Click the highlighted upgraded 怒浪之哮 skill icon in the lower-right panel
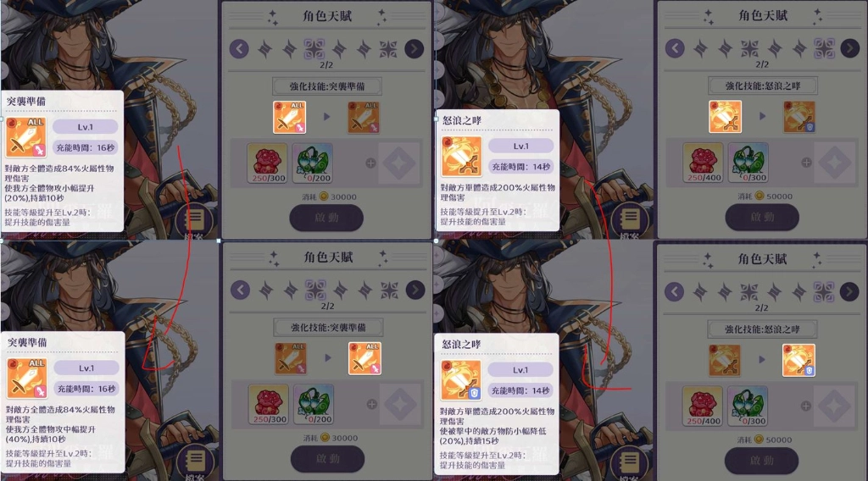Screen dimensions: 868x481 798,360
